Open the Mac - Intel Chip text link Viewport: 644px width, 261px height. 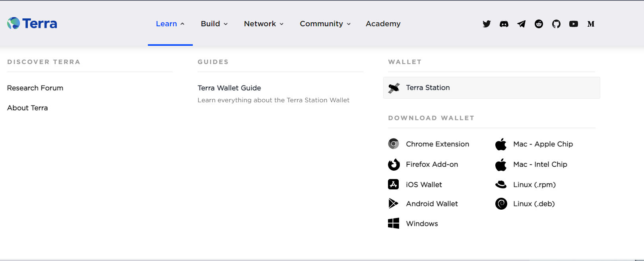pos(540,164)
